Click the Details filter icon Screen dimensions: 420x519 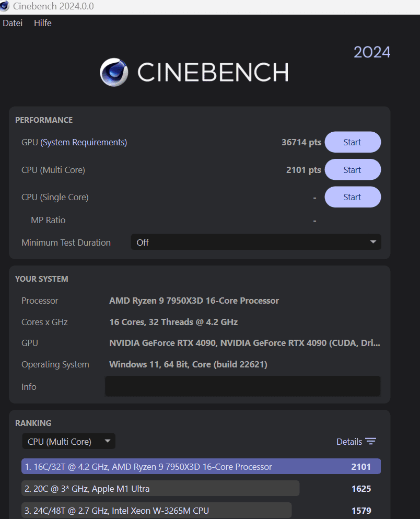371,442
